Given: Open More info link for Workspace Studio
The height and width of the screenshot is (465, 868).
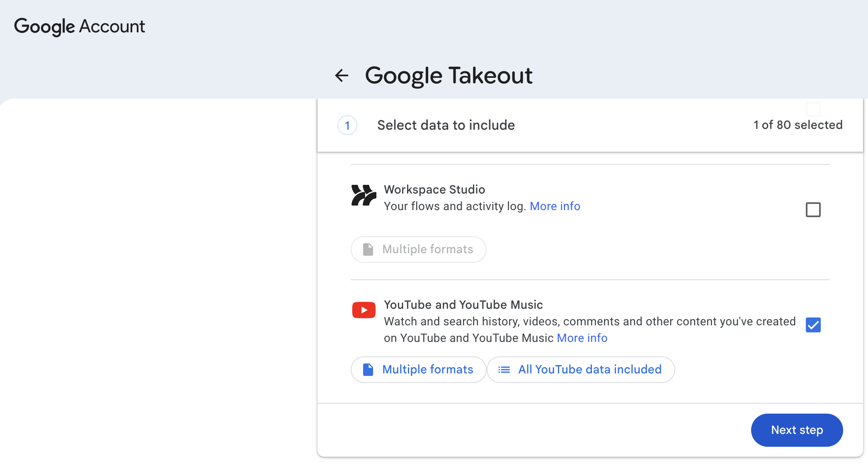Looking at the screenshot, I should tap(555, 206).
